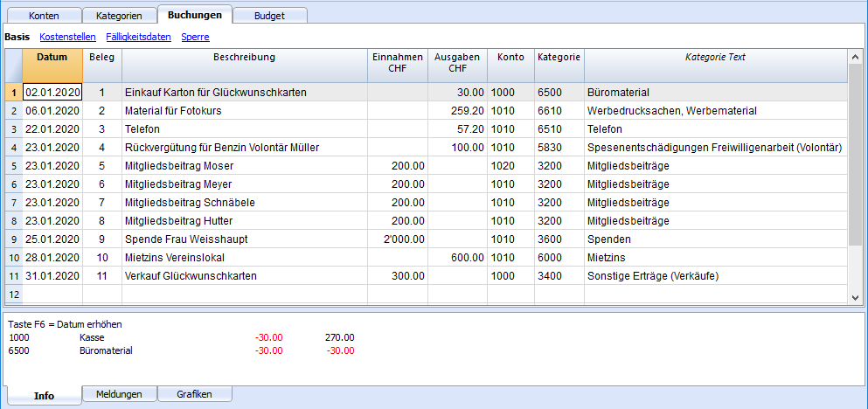Screen dimensions: 868x409
Task: Open the Fälligkeitsdaten view link
Action: pyautogui.click(x=138, y=37)
